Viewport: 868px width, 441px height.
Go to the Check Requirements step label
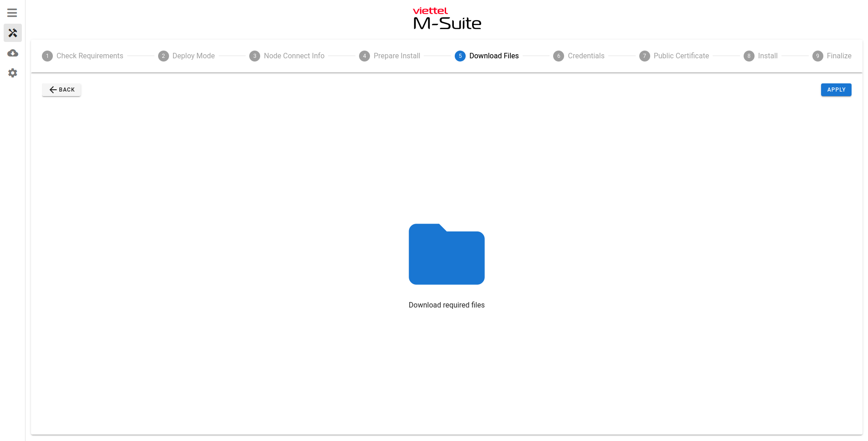click(90, 56)
